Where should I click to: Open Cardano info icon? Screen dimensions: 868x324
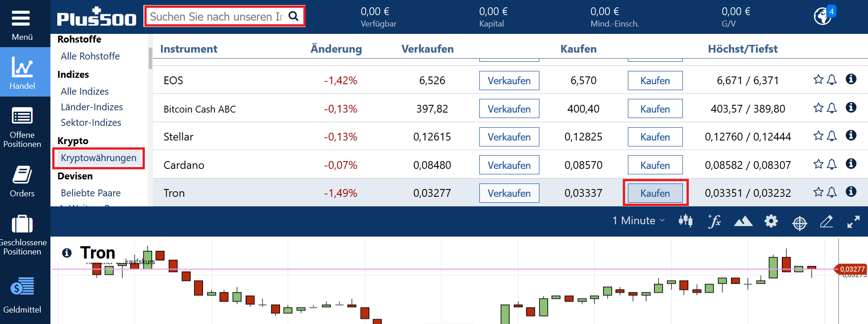[x=851, y=163]
